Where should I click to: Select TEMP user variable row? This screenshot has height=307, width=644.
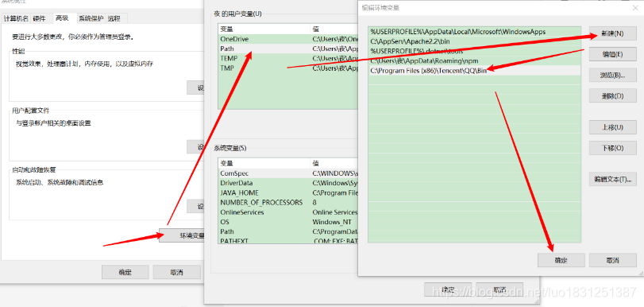(x=289, y=58)
